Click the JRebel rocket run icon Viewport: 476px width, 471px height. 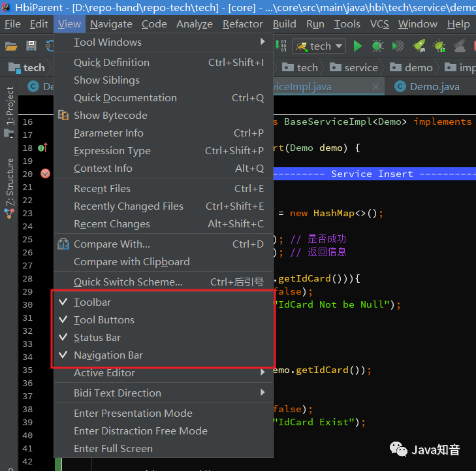point(419,46)
